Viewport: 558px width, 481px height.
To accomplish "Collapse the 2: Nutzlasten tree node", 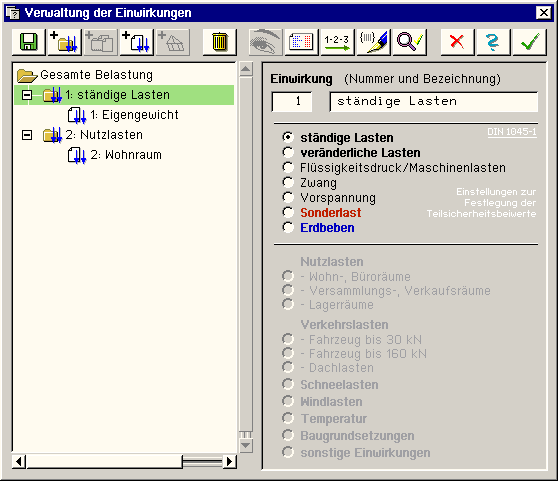I will tap(27, 135).
